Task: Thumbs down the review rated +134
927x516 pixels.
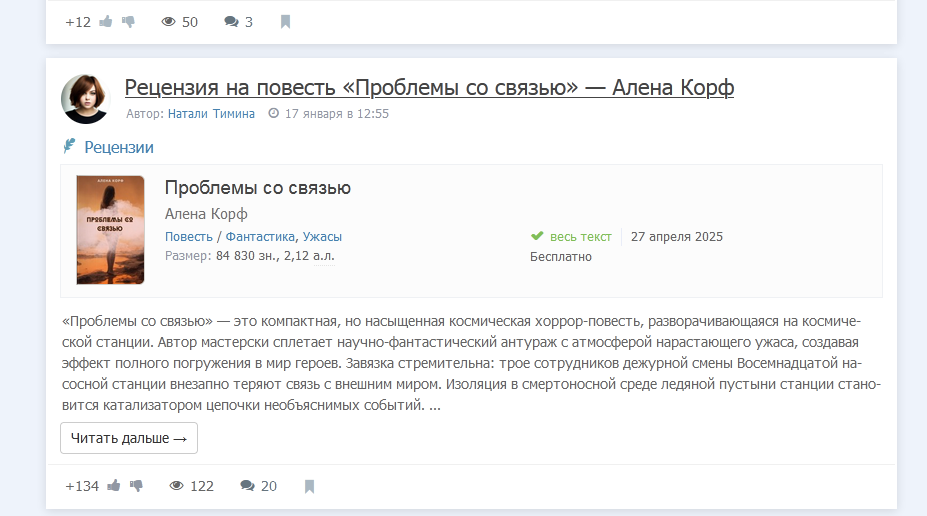Action: (136, 486)
